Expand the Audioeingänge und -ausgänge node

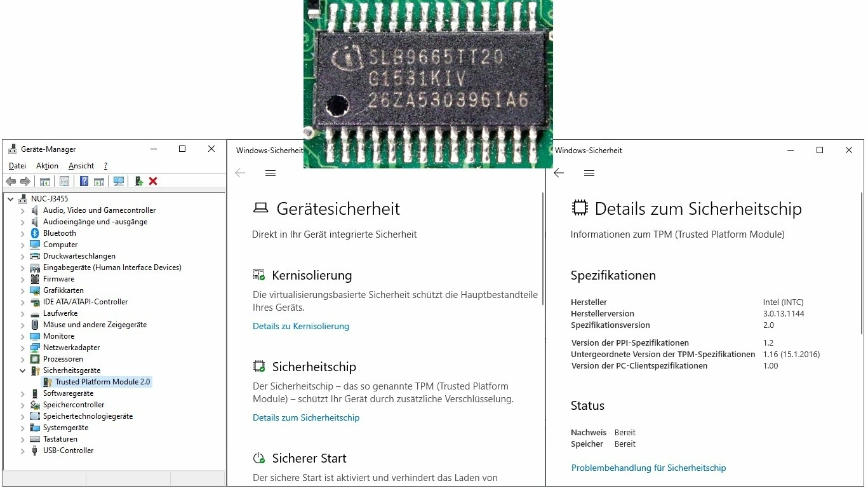pos(23,222)
